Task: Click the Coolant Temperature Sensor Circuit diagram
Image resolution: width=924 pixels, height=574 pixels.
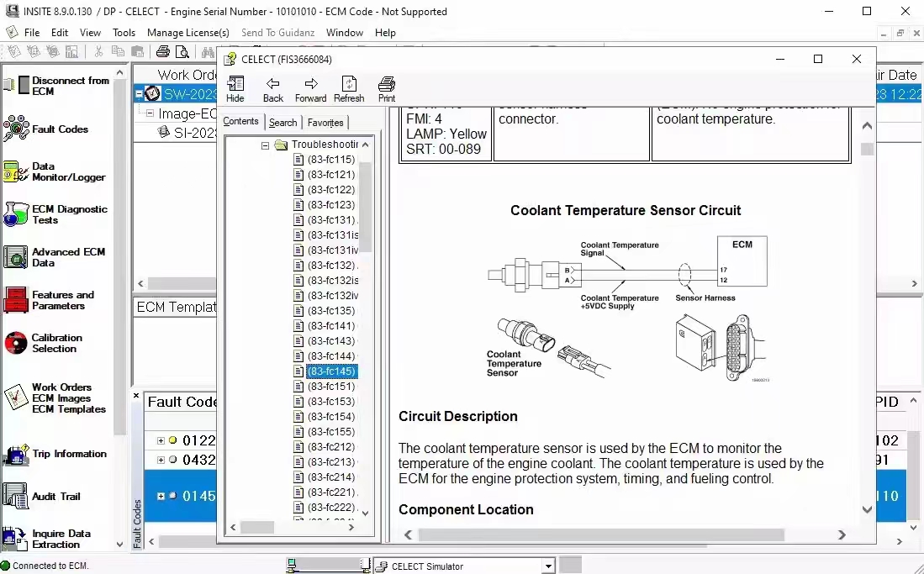Action: [627, 307]
